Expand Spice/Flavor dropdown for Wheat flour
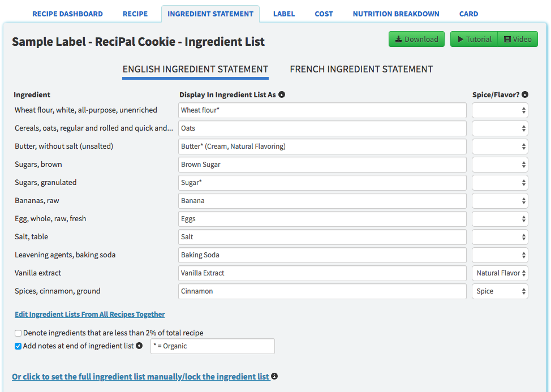This screenshot has width=551, height=392. click(x=500, y=110)
